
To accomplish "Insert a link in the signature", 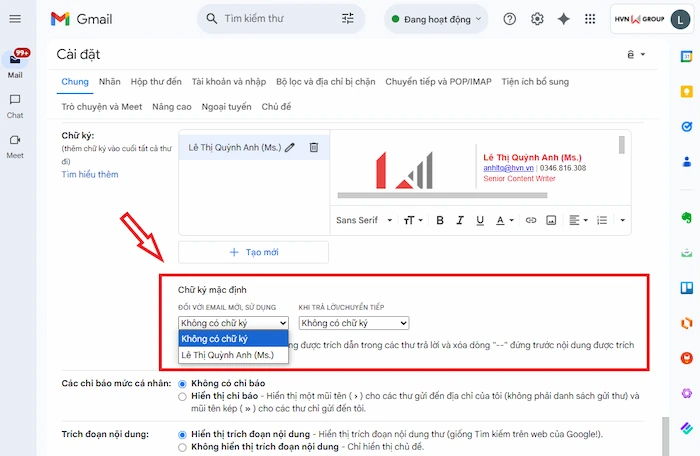I will pyautogui.click(x=531, y=219).
